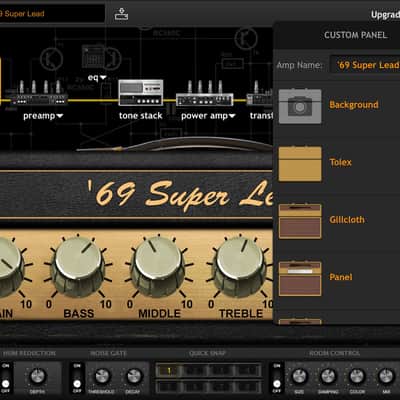Click the TREBLE knob on amp
This screenshot has width=400, height=400.
(x=239, y=267)
